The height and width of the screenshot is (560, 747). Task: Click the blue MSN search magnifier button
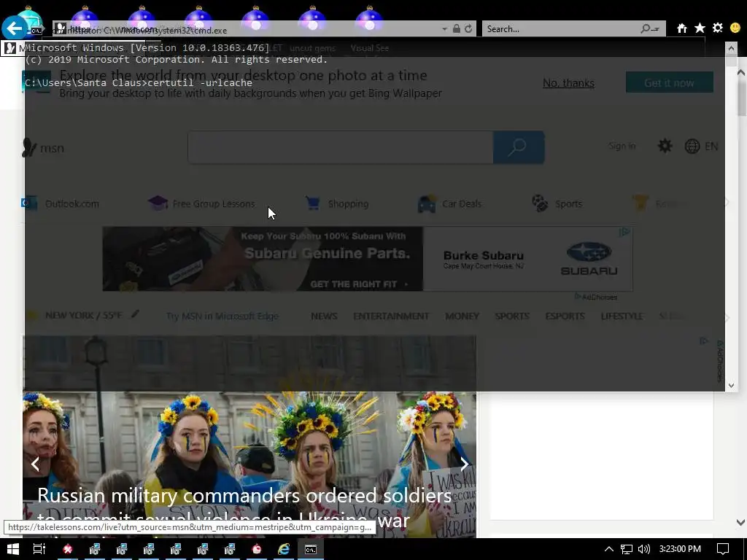point(519,147)
